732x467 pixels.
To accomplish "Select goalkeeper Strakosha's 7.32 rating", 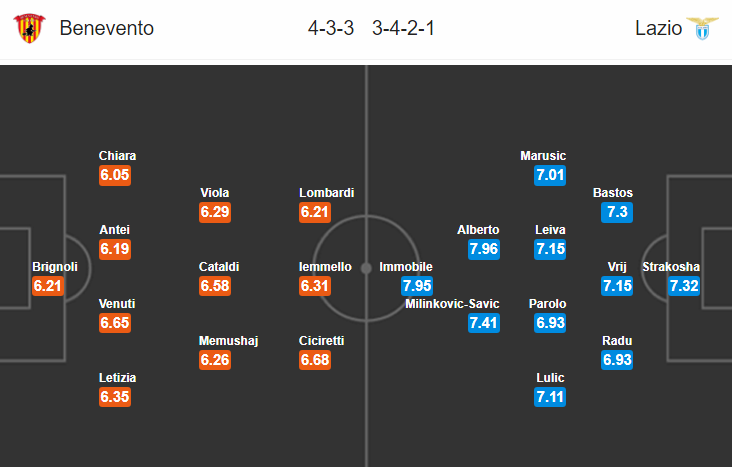I will [684, 286].
